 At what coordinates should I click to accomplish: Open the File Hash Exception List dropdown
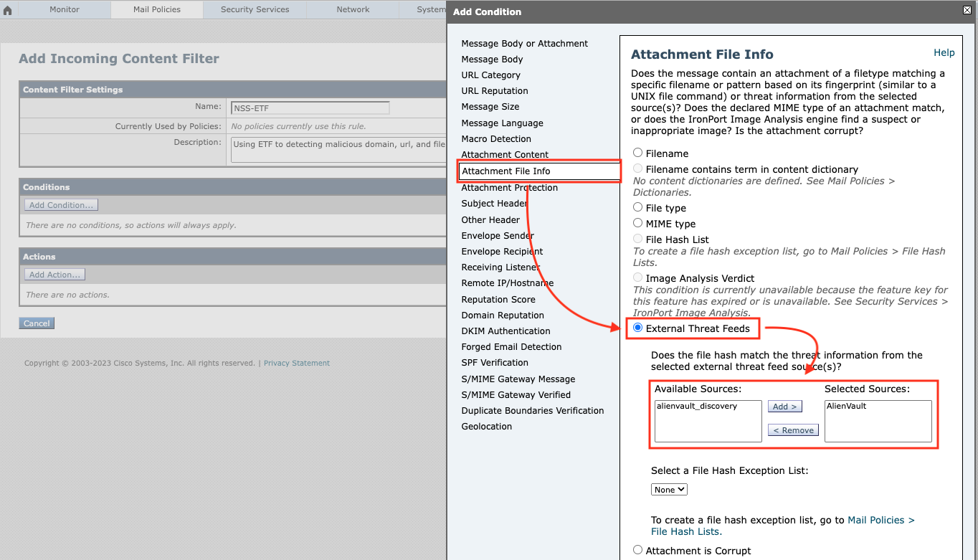pyautogui.click(x=668, y=489)
